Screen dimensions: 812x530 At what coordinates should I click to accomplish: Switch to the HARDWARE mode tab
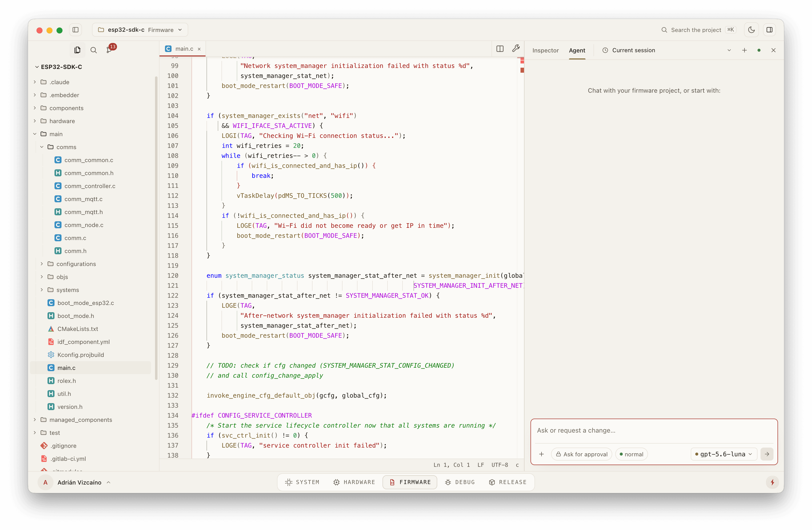354,482
